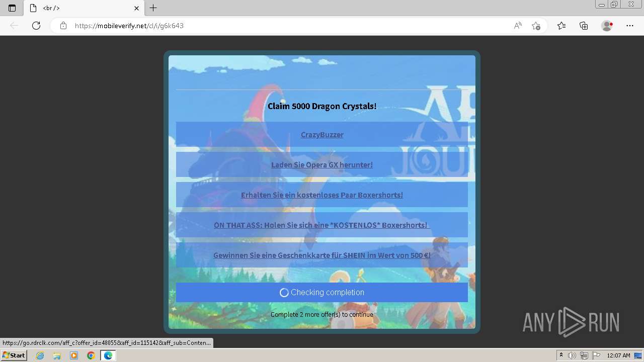
Task: Open the CrazyBuzzer offer link
Action: tap(322, 134)
